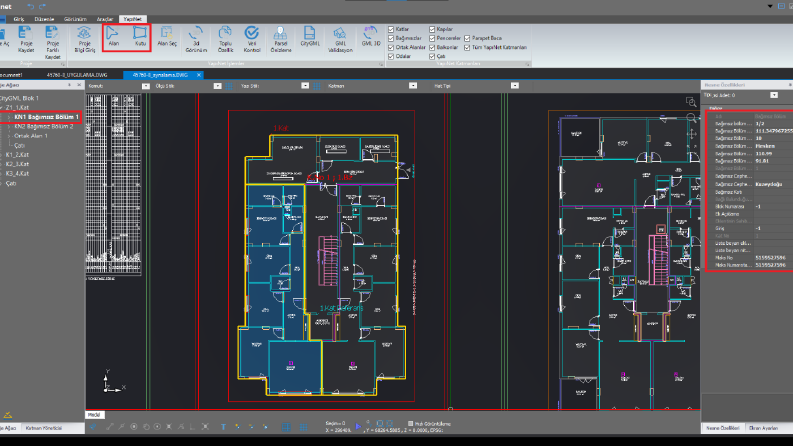The height and width of the screenshot is (446, 793).
Task: Toggle the Odalar checkbox
Action: coord(391,57)
